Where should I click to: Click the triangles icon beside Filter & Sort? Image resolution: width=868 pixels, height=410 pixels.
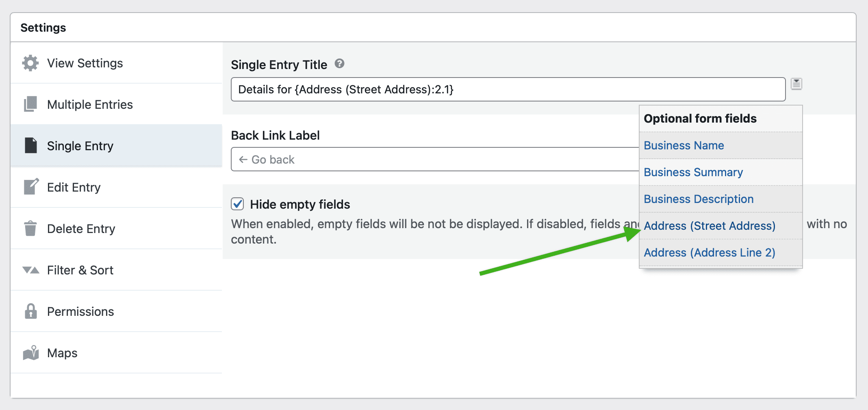tap(30, 270)
